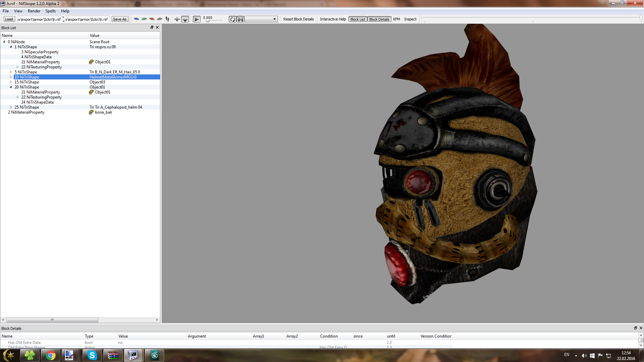644x362 pixels.
Task: Click the Name column header in Block List
Action: coord(44,36)
